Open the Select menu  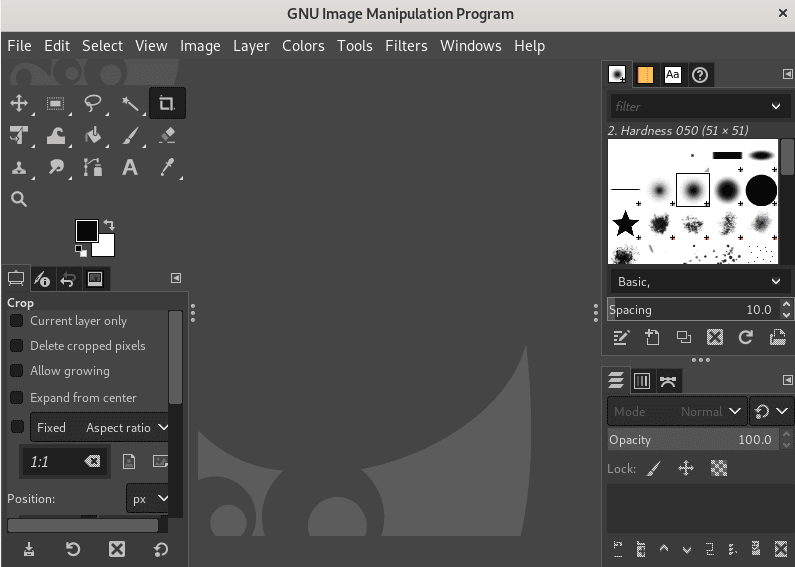point(102,46)
